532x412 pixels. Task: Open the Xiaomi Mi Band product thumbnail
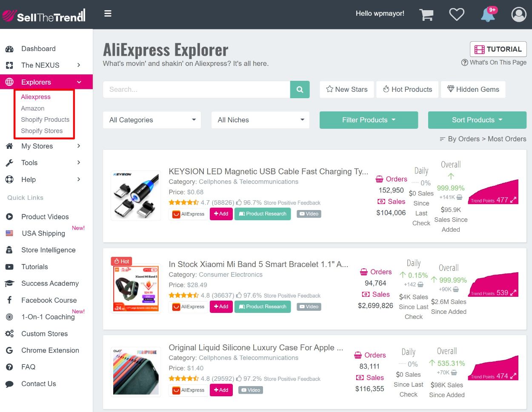136,288
